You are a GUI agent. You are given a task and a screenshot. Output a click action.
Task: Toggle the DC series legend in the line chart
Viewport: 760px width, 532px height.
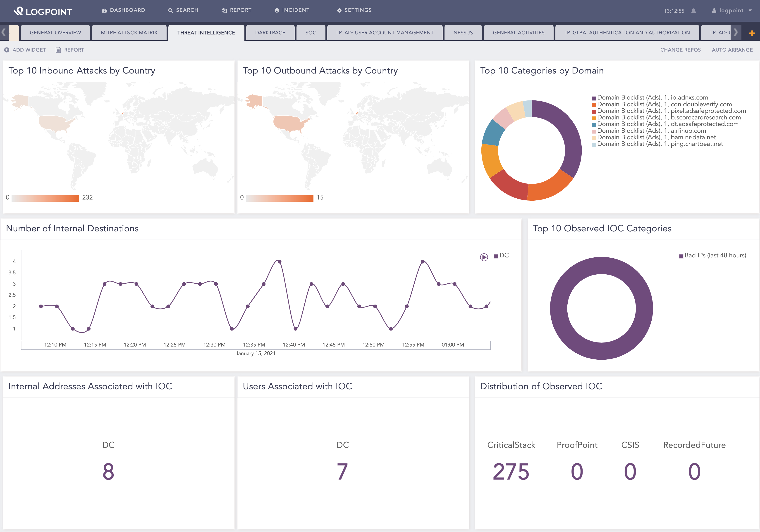coord(502,256)
